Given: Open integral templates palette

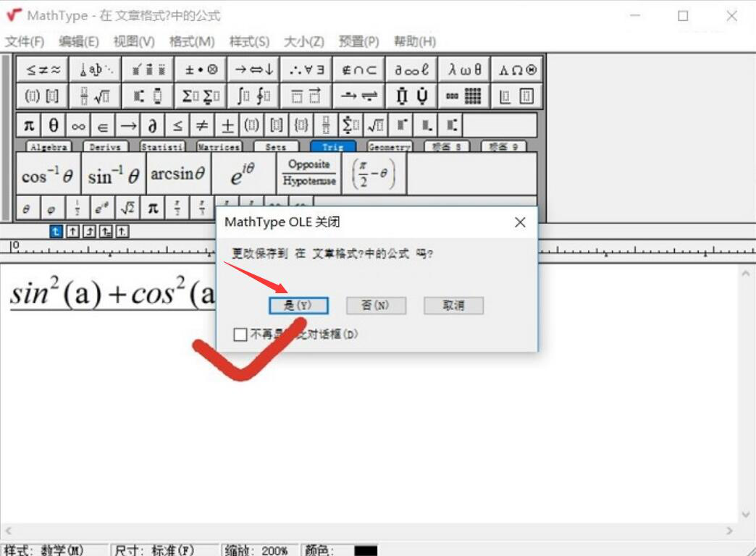Looking at the screenshot, I should click(x=254, y=96).
